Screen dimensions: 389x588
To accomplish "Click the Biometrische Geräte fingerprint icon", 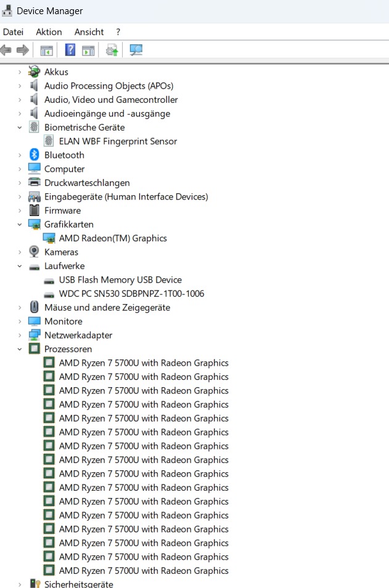I will [34, 127].
